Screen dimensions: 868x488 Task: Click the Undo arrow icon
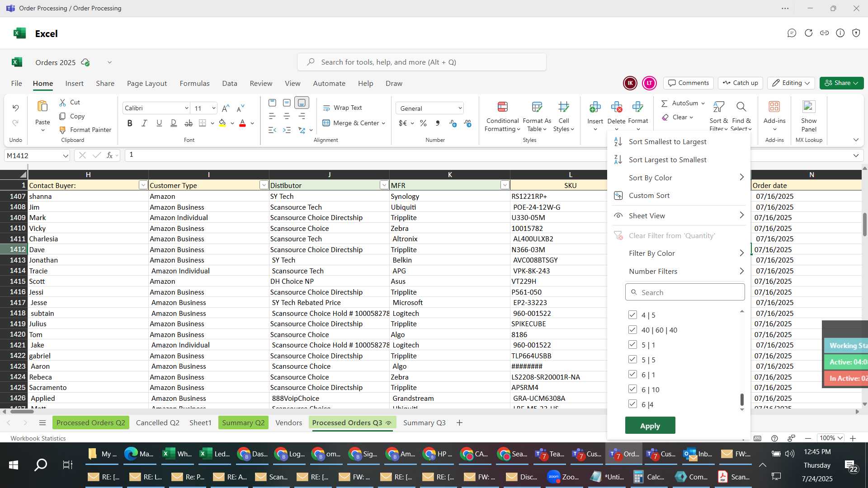(15, 108)
